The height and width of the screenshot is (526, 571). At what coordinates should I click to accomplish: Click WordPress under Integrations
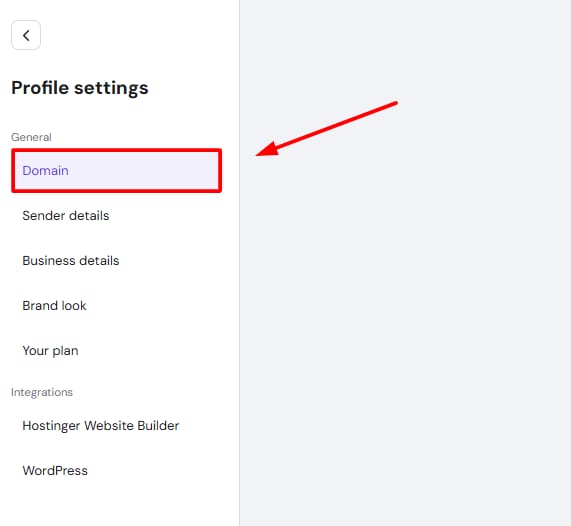(117, 471)
